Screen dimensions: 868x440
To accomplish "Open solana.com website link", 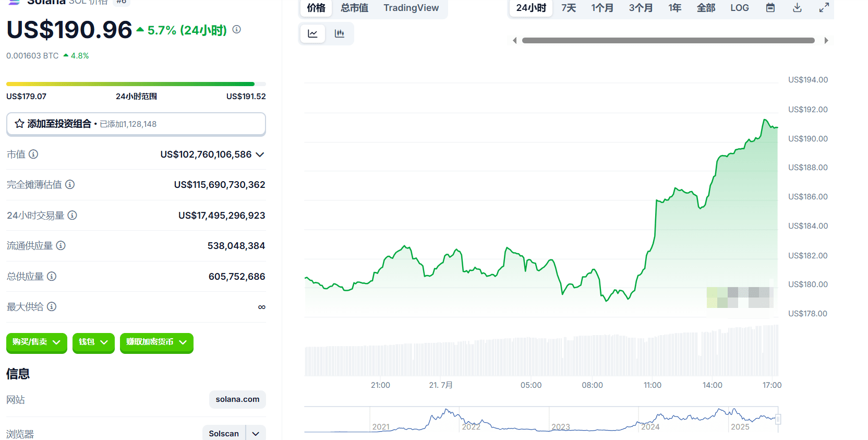I will click(x=237, y=399).
